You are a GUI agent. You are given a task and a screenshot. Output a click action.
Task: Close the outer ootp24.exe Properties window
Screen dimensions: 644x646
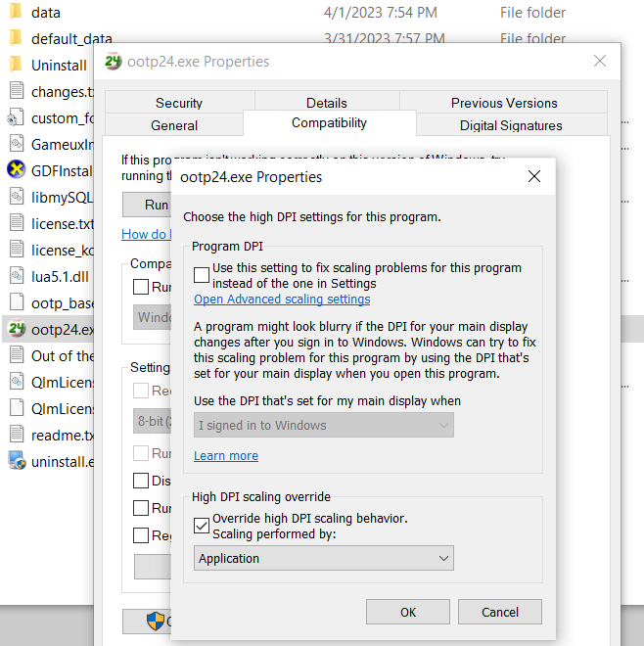point(600,61)
